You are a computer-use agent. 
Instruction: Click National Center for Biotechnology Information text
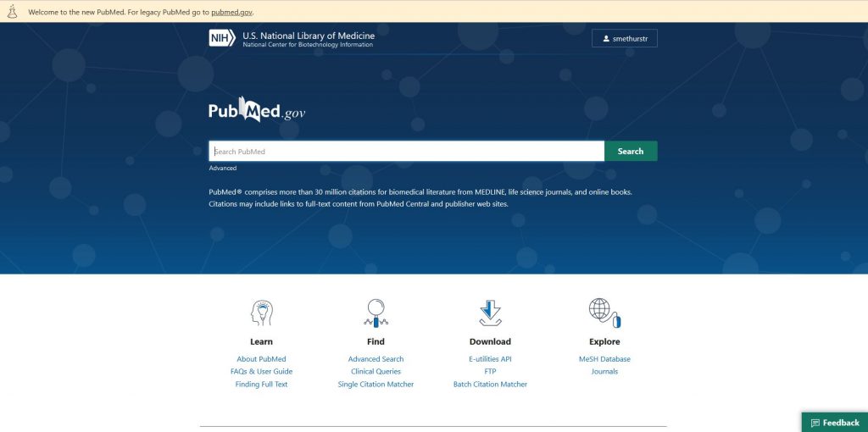coord(308,45)
